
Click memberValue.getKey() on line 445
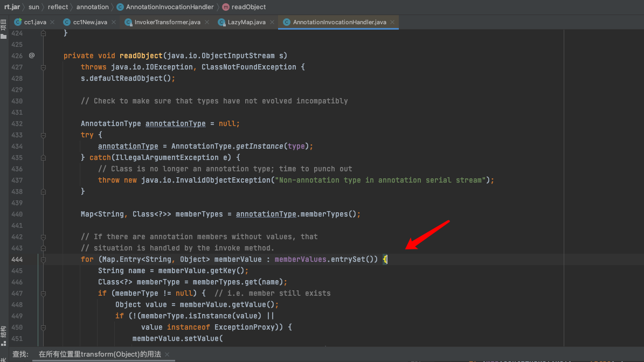(x=201, y=271)
